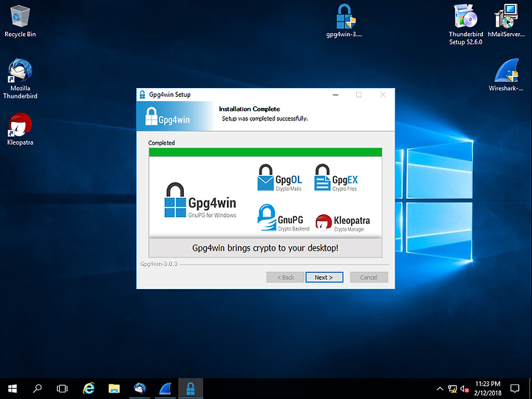Select the Kleopatra desktop shortcut

coord(20,129)
